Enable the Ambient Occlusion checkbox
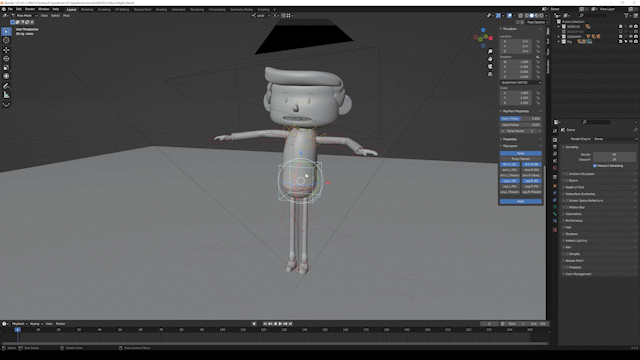This screenshot has width=640, height=360. click(567, 174)
